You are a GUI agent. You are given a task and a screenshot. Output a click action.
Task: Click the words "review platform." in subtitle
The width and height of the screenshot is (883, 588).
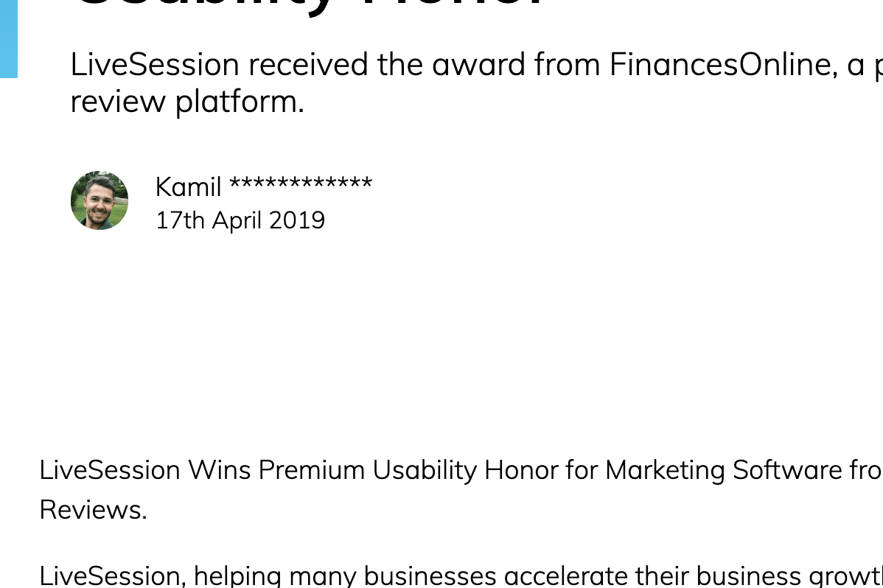(187, 101)
